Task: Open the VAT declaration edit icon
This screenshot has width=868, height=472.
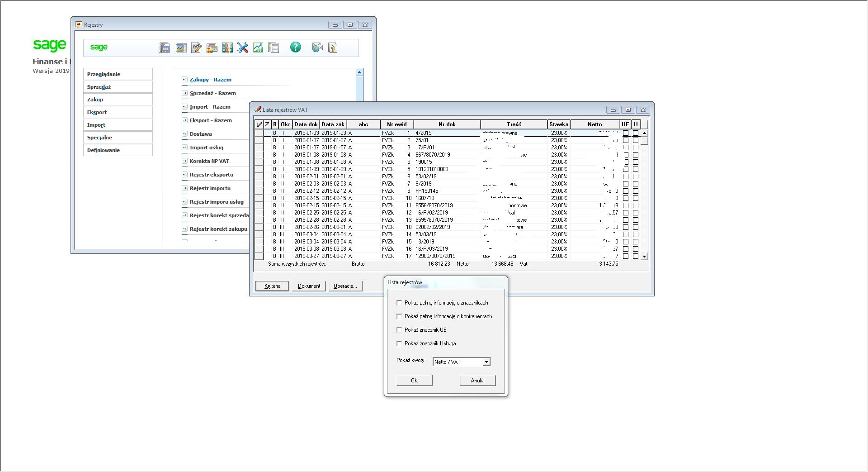Action: 196,48
